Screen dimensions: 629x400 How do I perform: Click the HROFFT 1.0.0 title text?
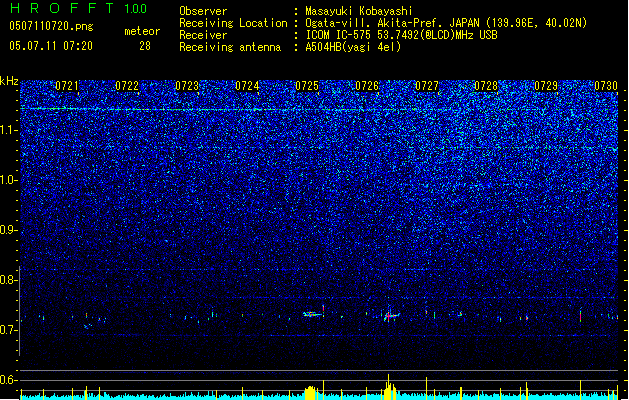tap(79, 8)
